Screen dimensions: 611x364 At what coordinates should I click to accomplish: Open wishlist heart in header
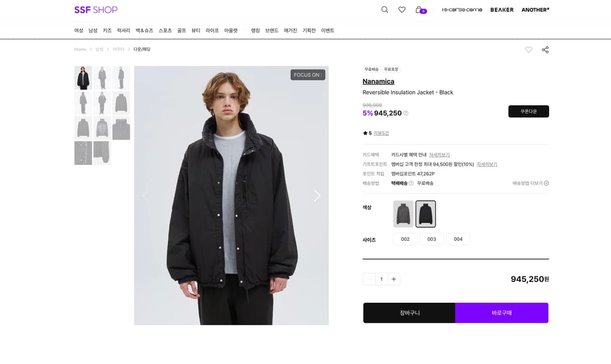(x=402, y=10)
